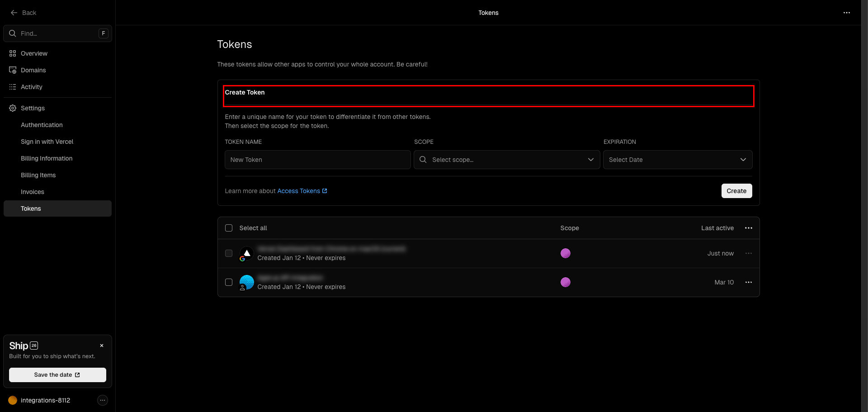Click the Domains icon in sidebar

coord(13,70)
